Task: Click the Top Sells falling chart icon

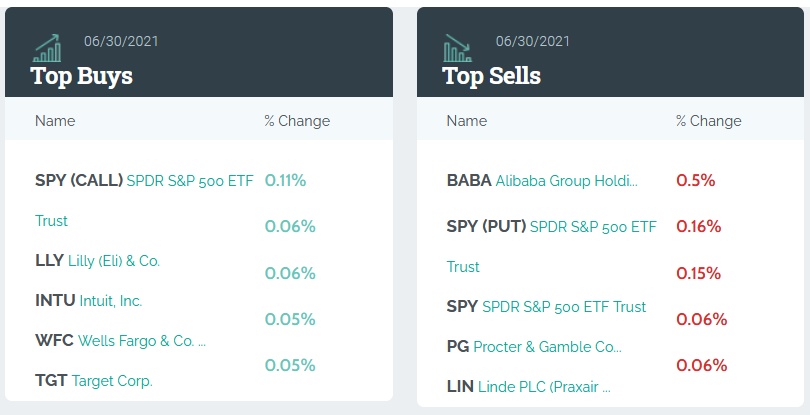Action: 457,47
